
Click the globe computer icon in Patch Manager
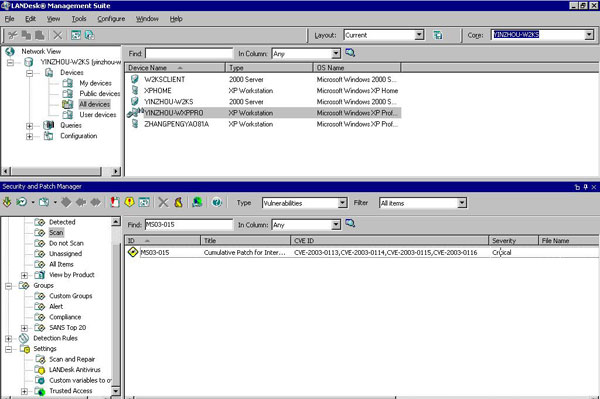197,202
